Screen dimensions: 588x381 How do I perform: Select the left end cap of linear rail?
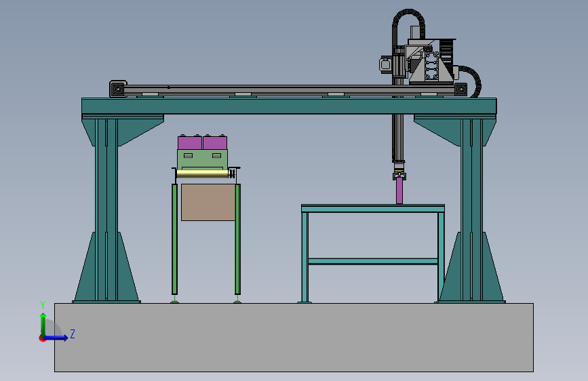(x=118, y=89)
